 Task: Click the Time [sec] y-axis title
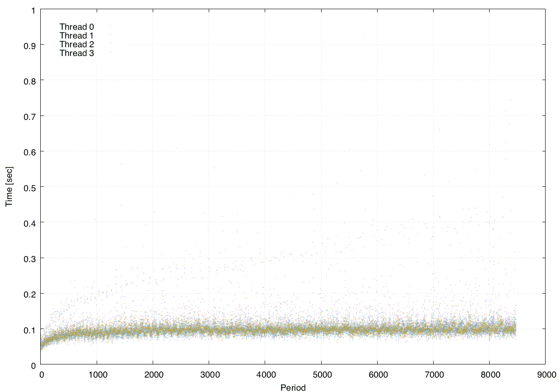pyautogui.click(x=9, y=187)
